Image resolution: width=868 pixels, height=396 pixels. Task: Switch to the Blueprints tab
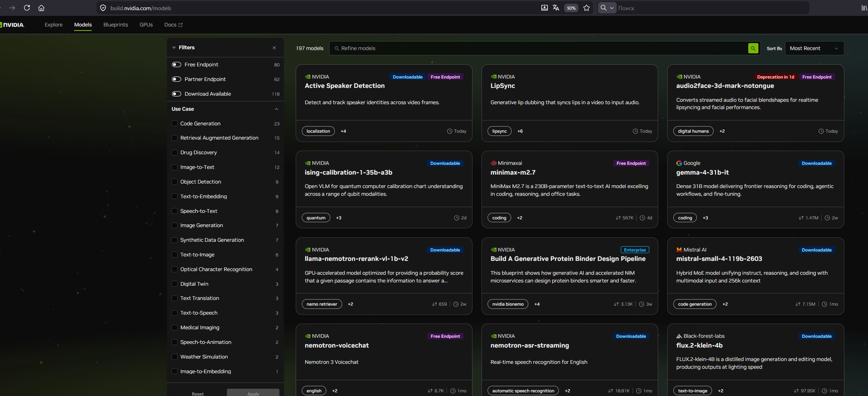point(116,25)
